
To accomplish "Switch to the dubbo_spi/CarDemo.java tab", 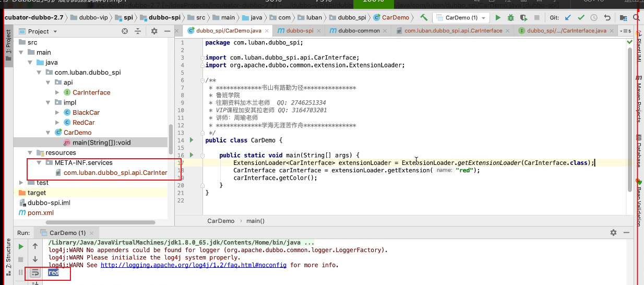I will point(228,31).
